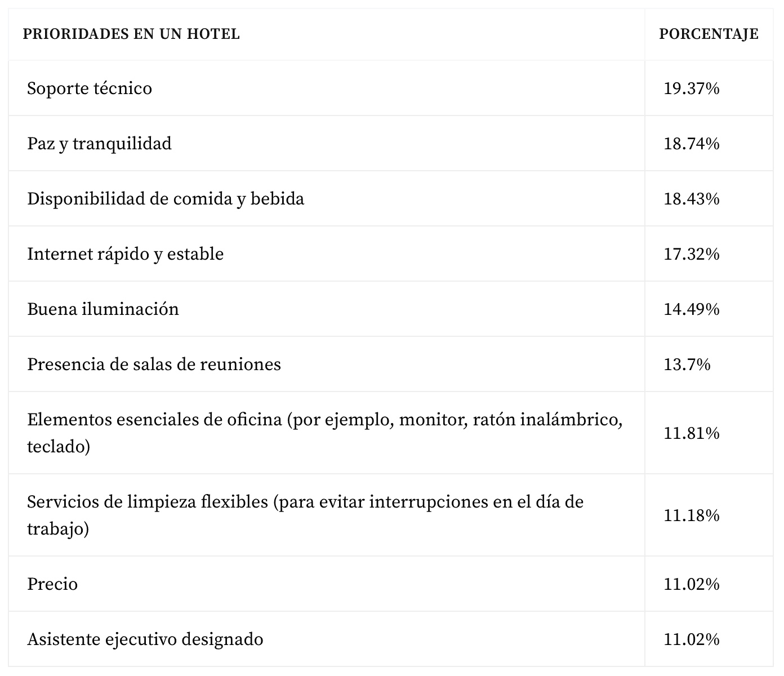Select "Asistente ejecutivo designado" row label

145,639
